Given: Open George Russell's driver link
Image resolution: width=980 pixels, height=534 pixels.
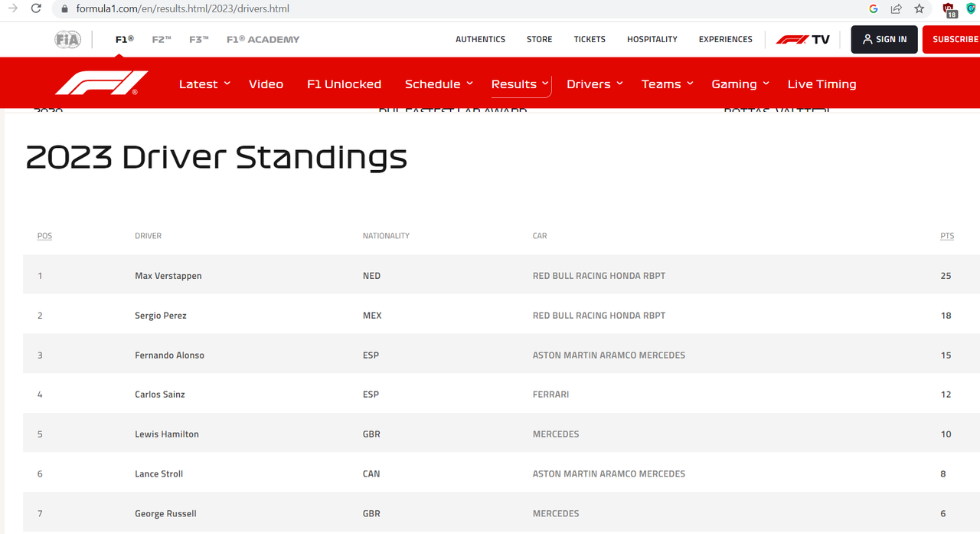Looking at the screenshot, I should [x=165, y=514].
